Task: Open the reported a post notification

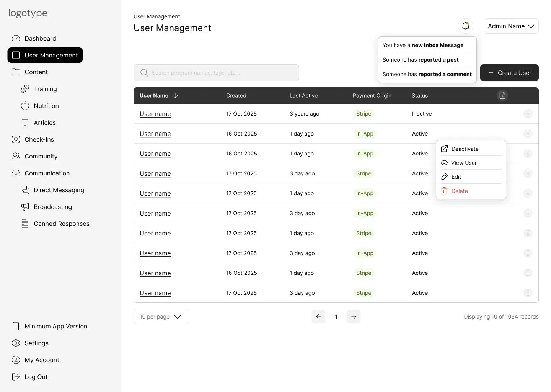Action: click(427, 60)
